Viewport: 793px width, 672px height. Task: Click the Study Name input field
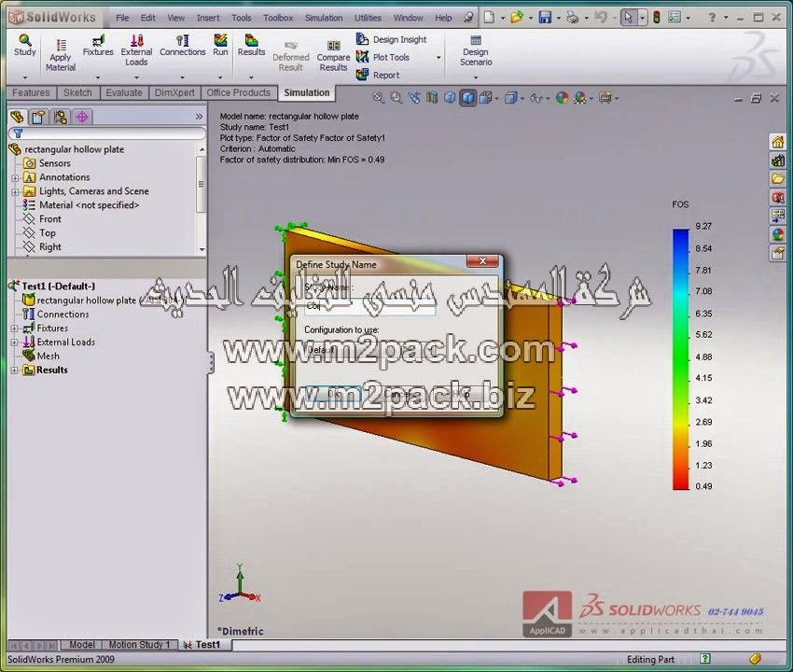[x=369, y=307]
